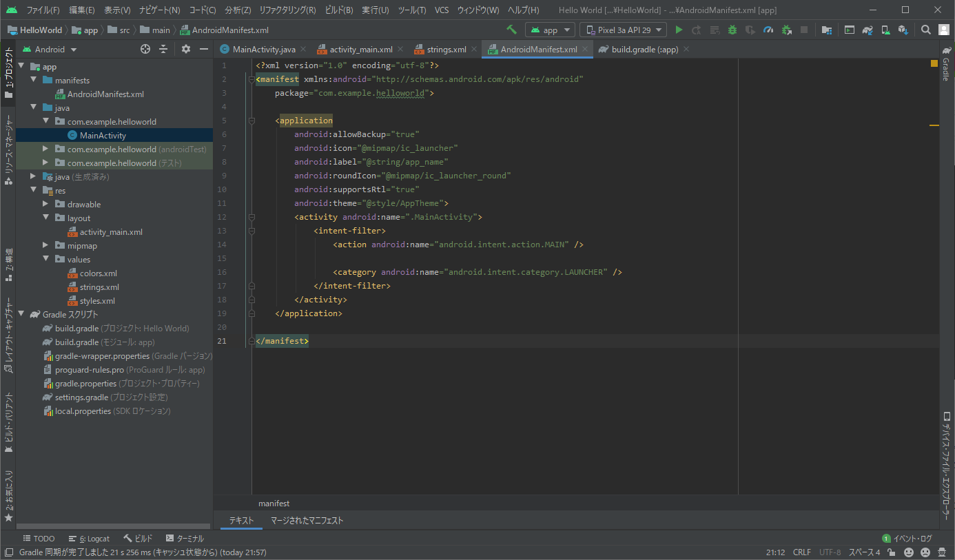The height and width of the screenshot is (560, 955).
Task: Click the Apply Changes and Restart icon
Action: click(x=696, y=30)
